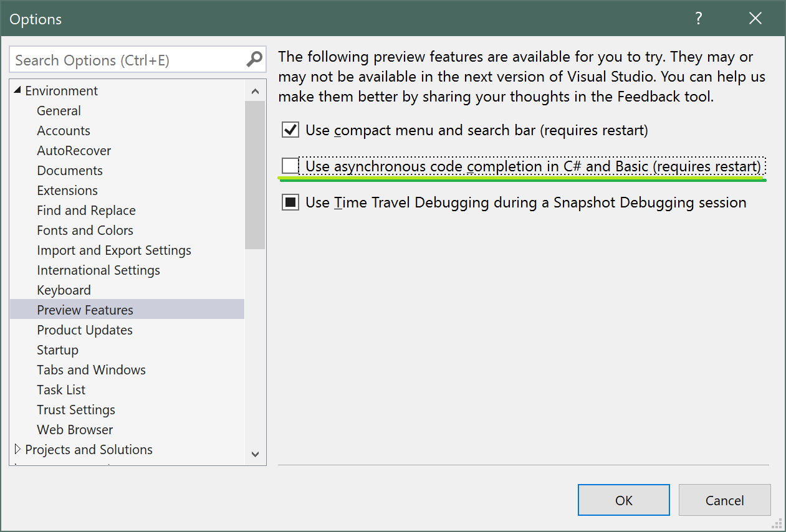Click the asynchronous code completion label text
Image resolution: width=786 pixels, height=532 pixels.
click(x=533, y=167)
